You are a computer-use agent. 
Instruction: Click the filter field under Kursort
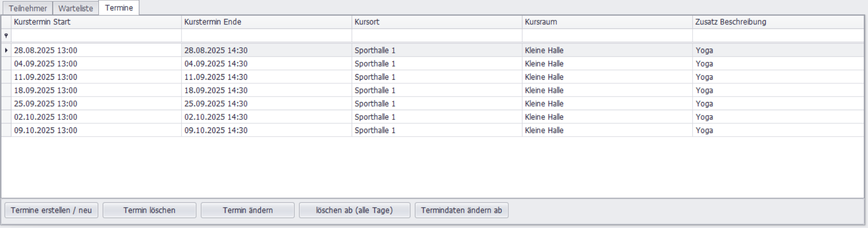click(437, 36)
